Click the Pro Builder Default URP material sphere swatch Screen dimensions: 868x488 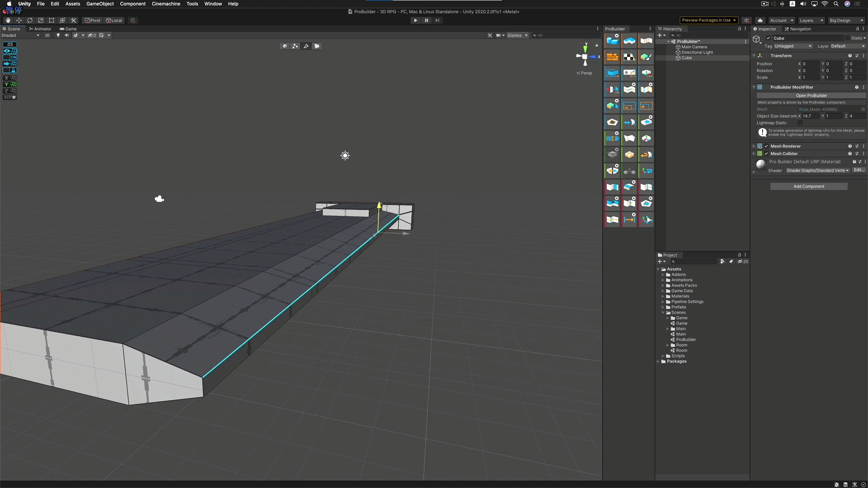point(760,164)
